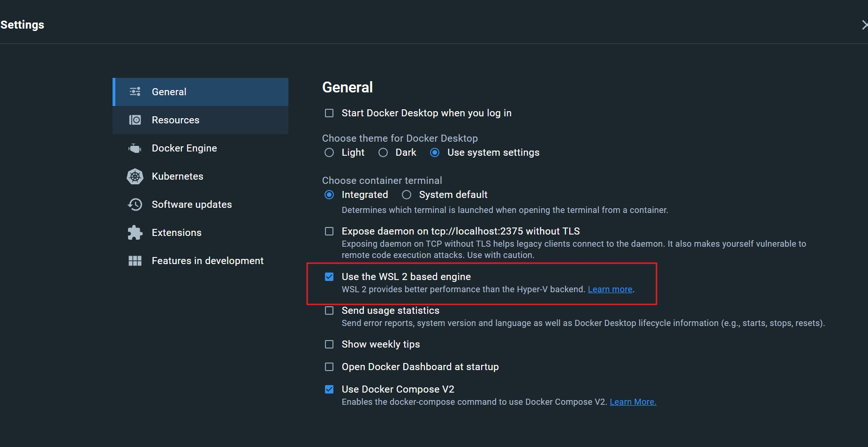This screenshot has width=868, height=447.
Task: Toggle Expose daemon on tcp://localhost:2375 checkbox
Action: click(329, 231)
